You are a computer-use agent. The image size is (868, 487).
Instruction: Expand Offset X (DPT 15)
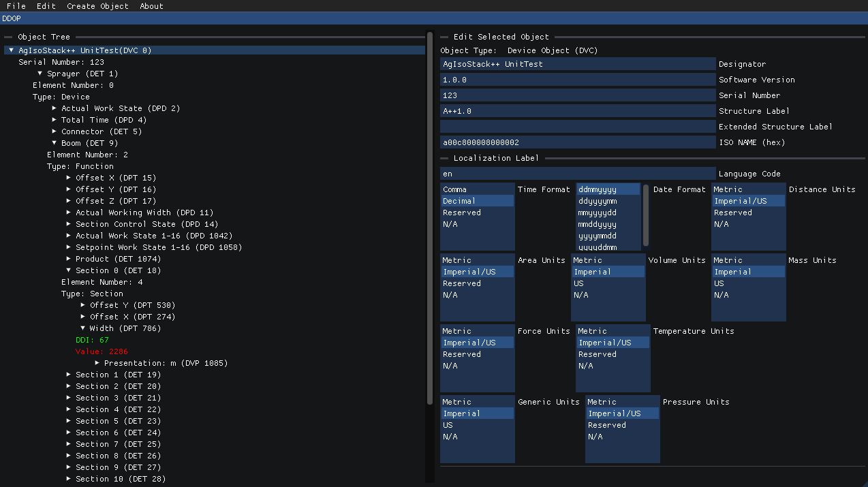point(69,178)
